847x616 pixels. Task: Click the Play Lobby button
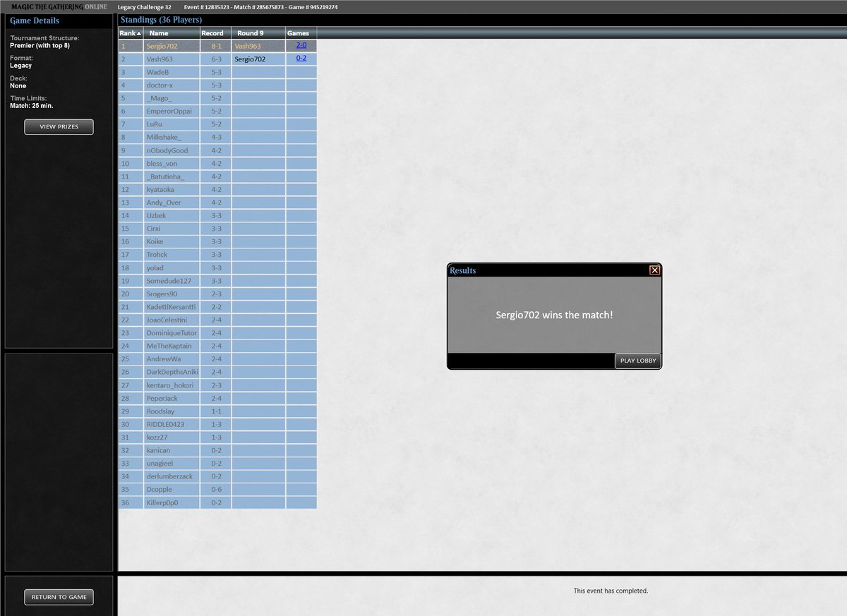pos(638,361)
